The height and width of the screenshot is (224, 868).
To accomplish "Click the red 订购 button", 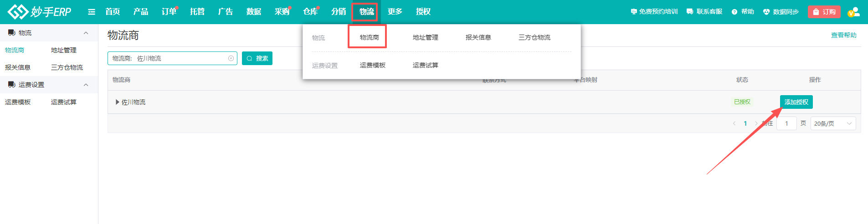I will pyautogui.click(x=824, y=12).
